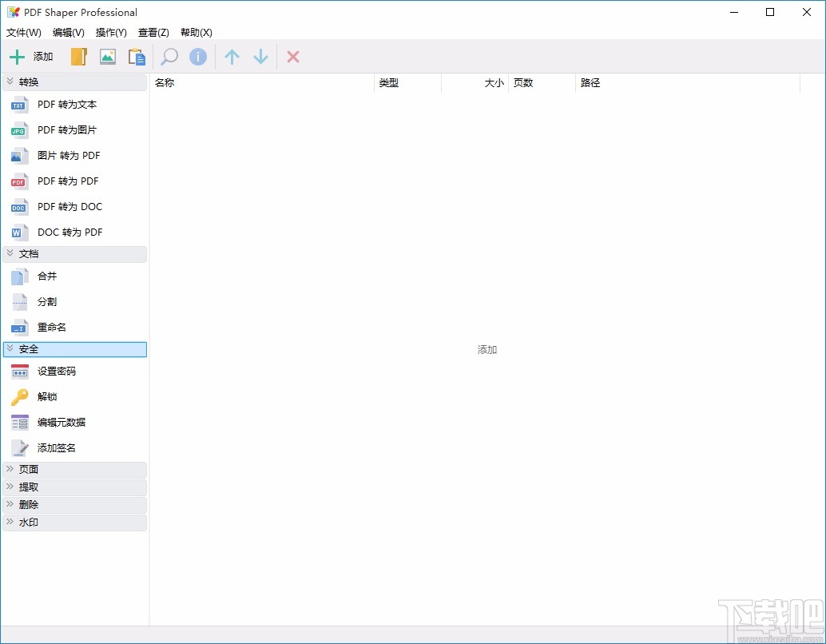Image resolution: width=826 pixels, height=644 pixels.
Task: Select the DOC 转为 PDF tool
Action: [70, 232]
